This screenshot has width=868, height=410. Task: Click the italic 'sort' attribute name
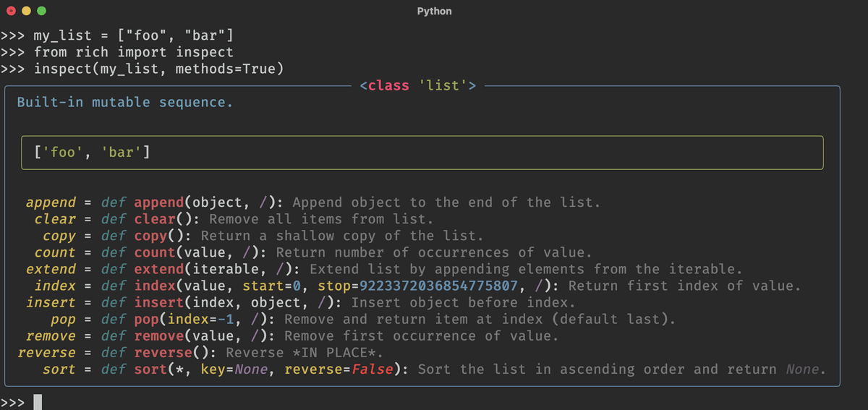59,369
